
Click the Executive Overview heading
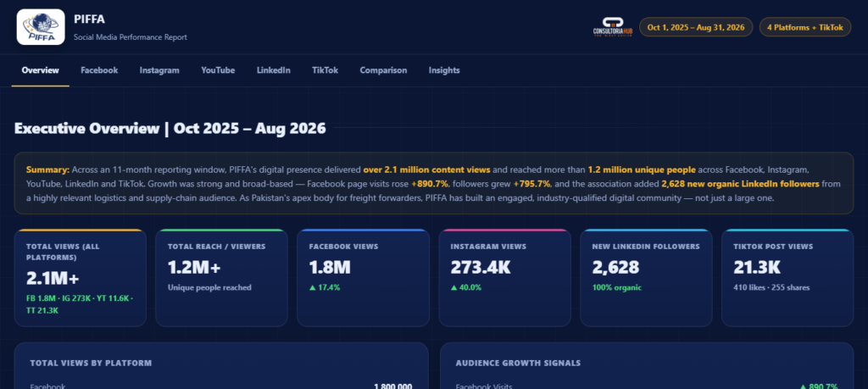170,128
